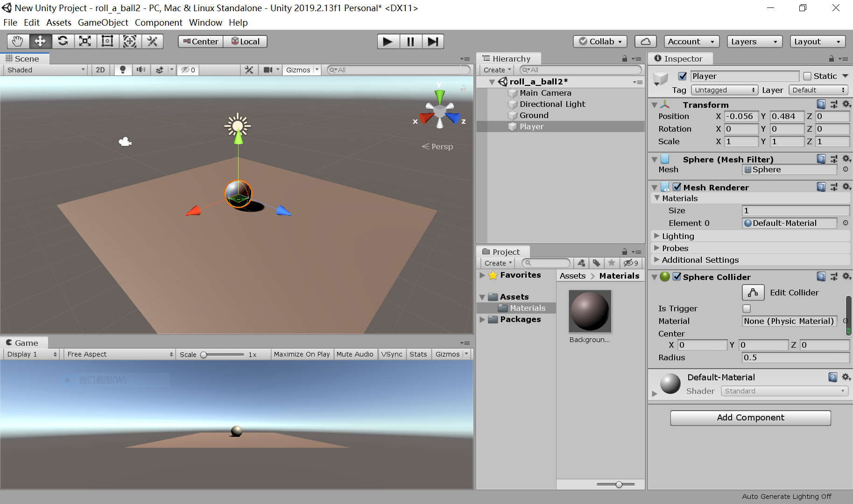Check the Is Trigger option on Sphere Collider
This screenshot has width=853, height=504.
point(746,308)
